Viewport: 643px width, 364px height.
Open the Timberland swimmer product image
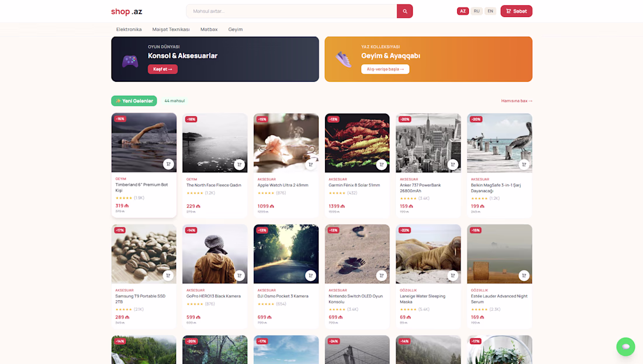(144, 143)
